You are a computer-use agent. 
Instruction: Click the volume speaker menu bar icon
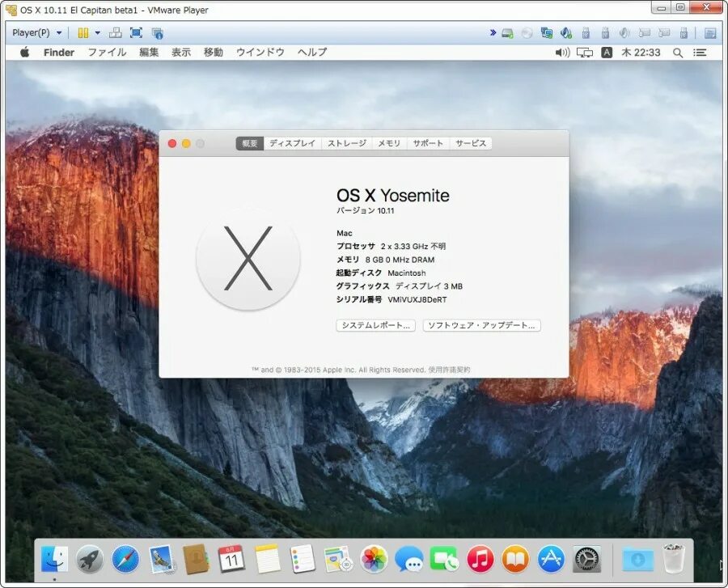pyautogui.click(x=563, y=53)
